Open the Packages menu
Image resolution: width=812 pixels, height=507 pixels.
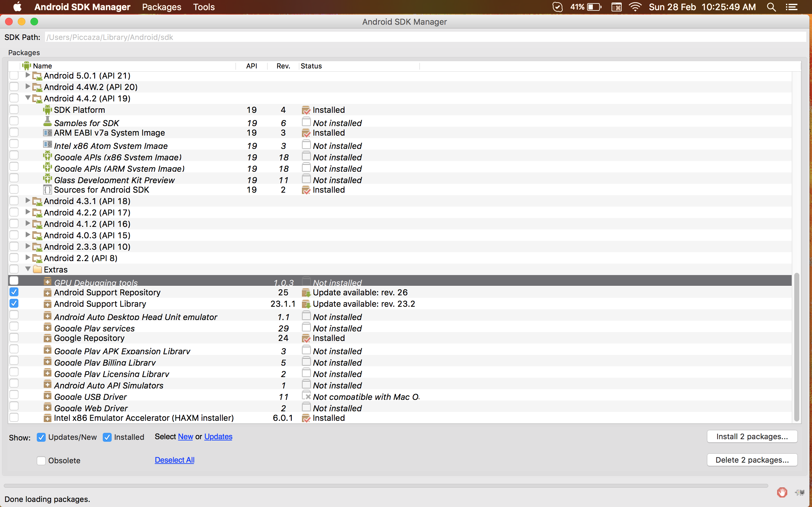coord(161,7)
